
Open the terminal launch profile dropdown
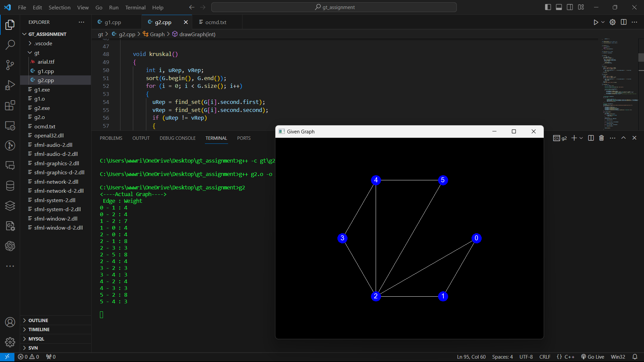coord(581,138)
